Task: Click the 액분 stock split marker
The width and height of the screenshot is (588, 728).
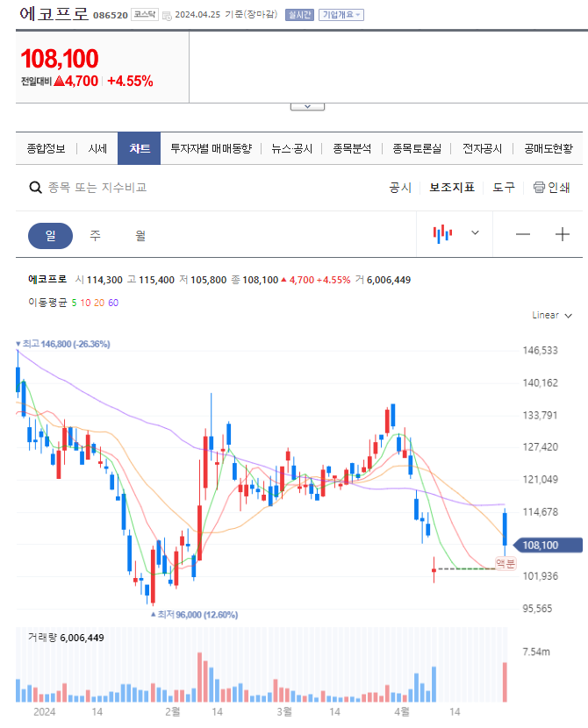Action: (506, 563)
